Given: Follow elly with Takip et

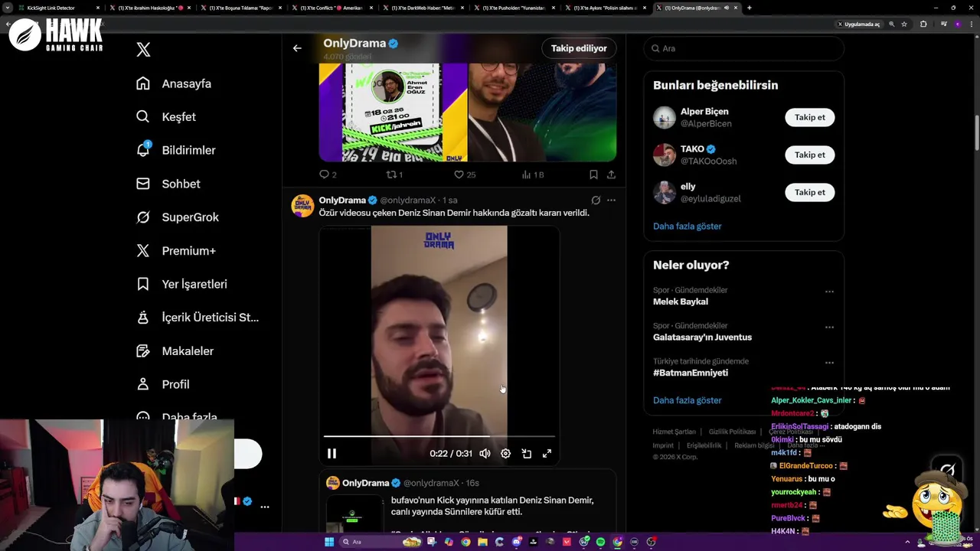Looking at the screenshot, I should 809,192.
